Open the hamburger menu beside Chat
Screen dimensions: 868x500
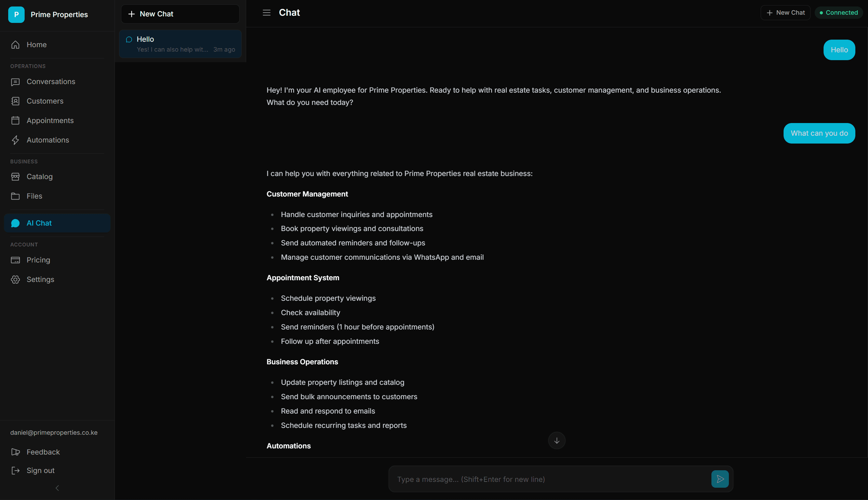267,12
